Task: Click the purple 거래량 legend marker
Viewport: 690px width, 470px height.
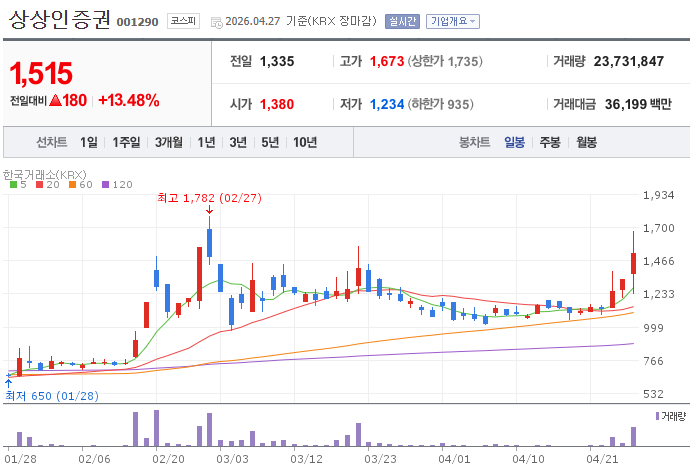Action: 657,416
